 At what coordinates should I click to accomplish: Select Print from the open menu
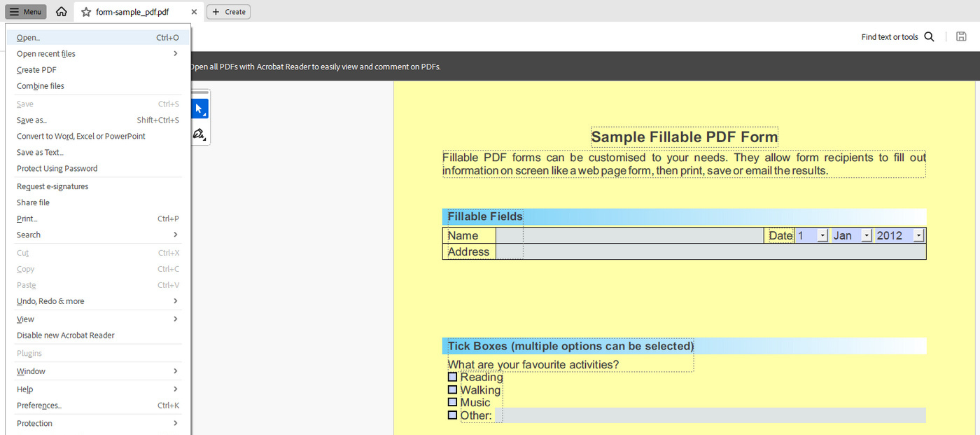point(27,218)
